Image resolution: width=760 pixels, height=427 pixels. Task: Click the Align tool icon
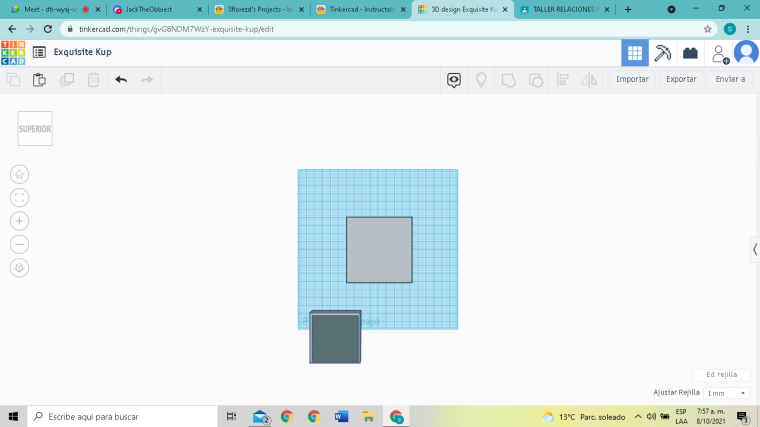pos(563,80)
